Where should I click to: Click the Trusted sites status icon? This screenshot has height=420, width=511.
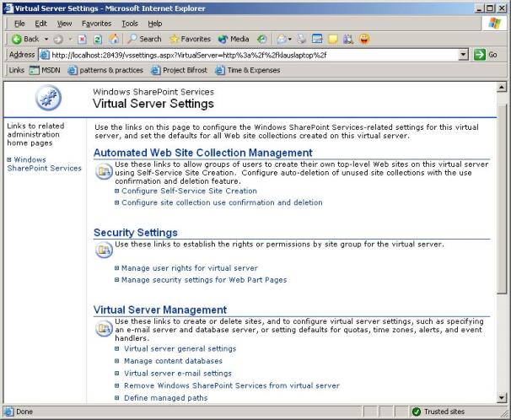417,412
